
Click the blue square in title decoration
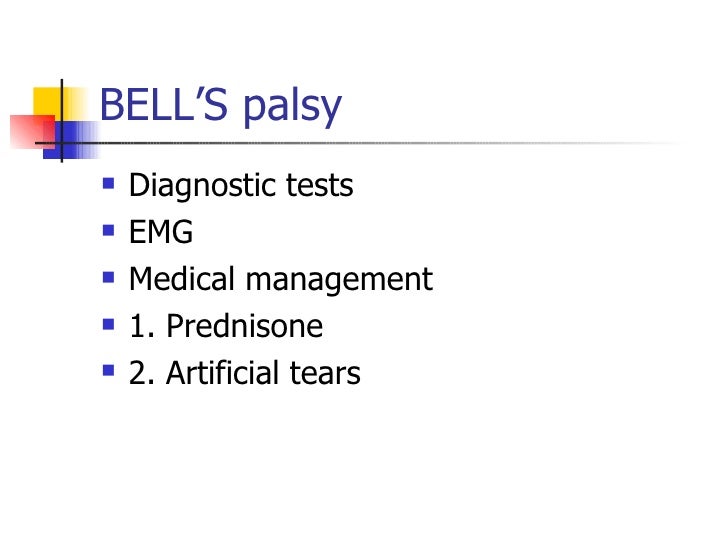(x=74, y=139)
